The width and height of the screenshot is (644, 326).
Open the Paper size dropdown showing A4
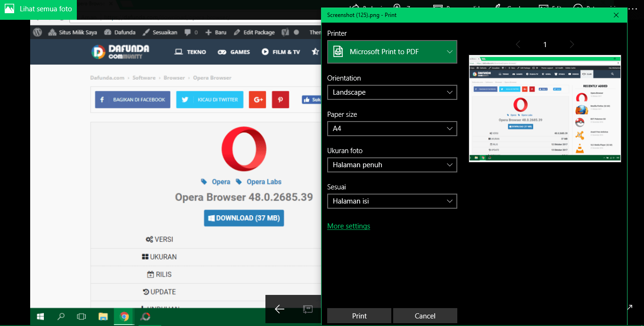point(392,129)
